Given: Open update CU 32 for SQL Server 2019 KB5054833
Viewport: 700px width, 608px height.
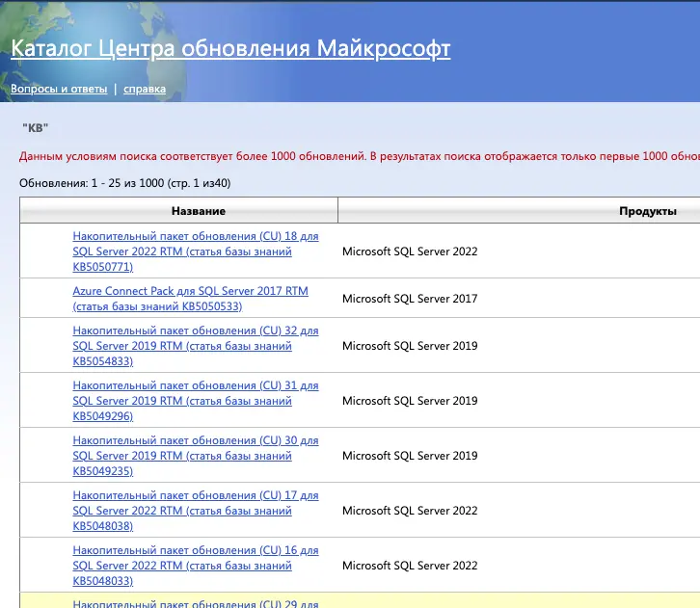Looking at the screenshot, I should coord(196,346).
